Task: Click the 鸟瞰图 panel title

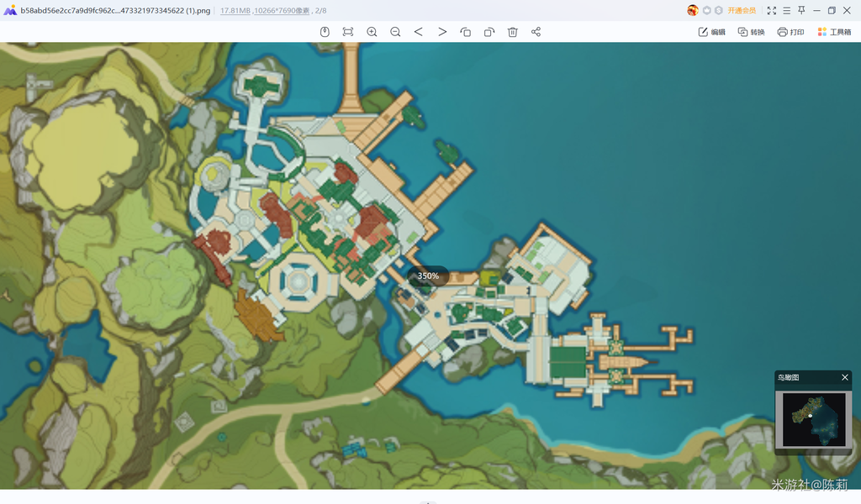Action: (x=788, y=377)
